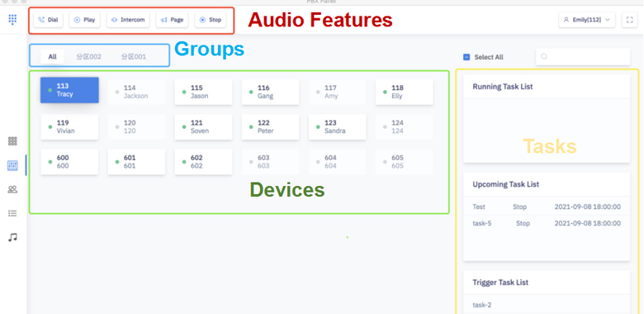
Task: Click the Page broadcast button
Action: [172, 20]
